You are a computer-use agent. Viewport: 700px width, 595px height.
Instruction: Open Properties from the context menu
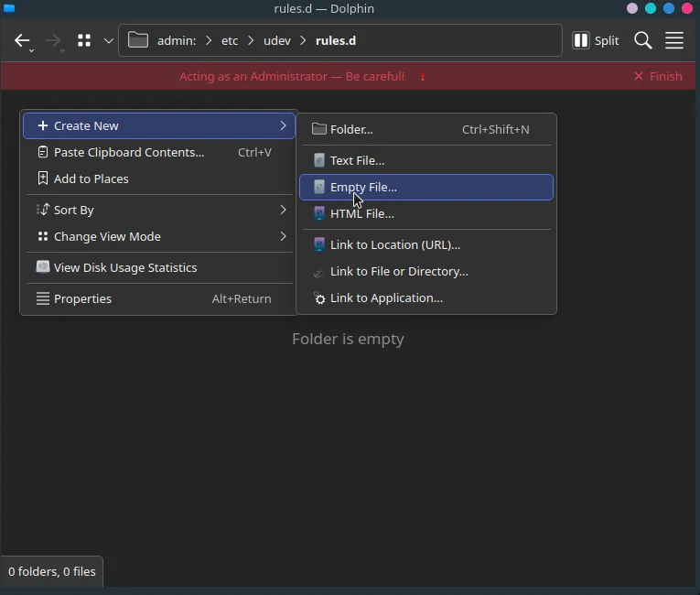coord(159,298)
